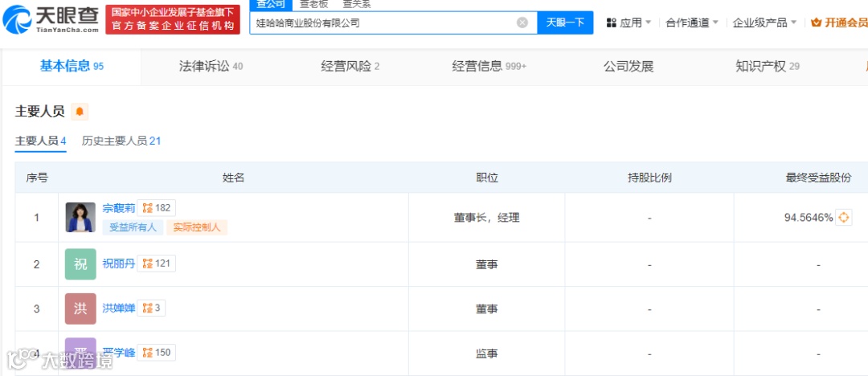Click the target icon next to 94.5646%

(x=844, y=218)
